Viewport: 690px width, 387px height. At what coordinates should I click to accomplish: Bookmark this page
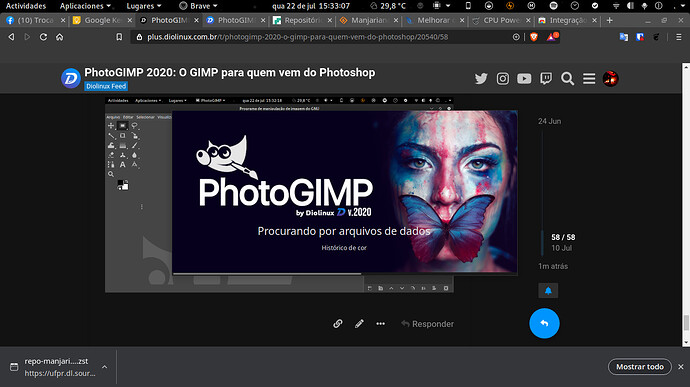[119, 37]
